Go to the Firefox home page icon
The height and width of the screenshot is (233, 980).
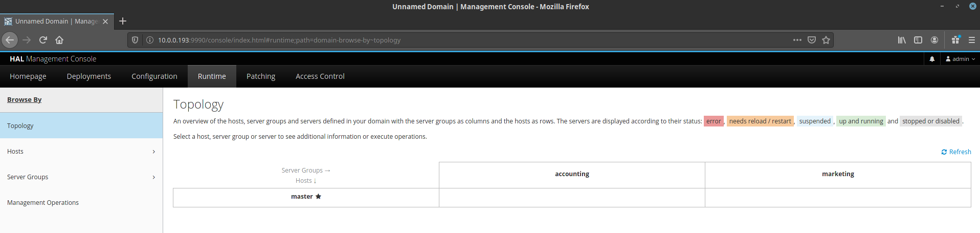click(59, 40)
